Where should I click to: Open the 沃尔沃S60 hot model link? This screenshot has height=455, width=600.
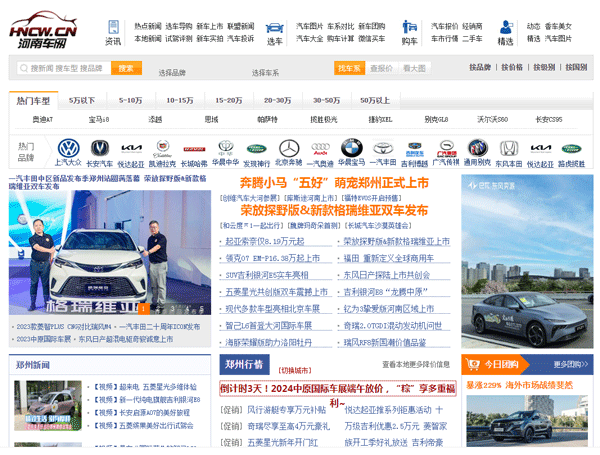pyautogui.click(x=492, y=119)
